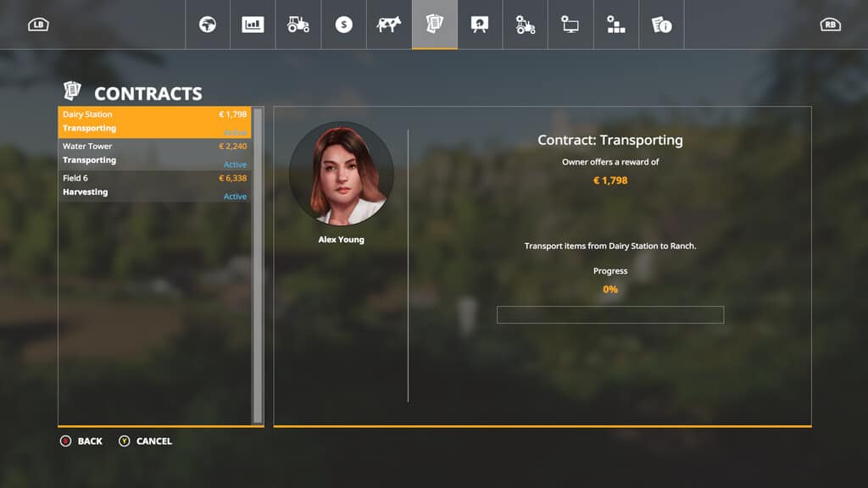Select the Field 6 harvesting contract

(x=154, y=186)
